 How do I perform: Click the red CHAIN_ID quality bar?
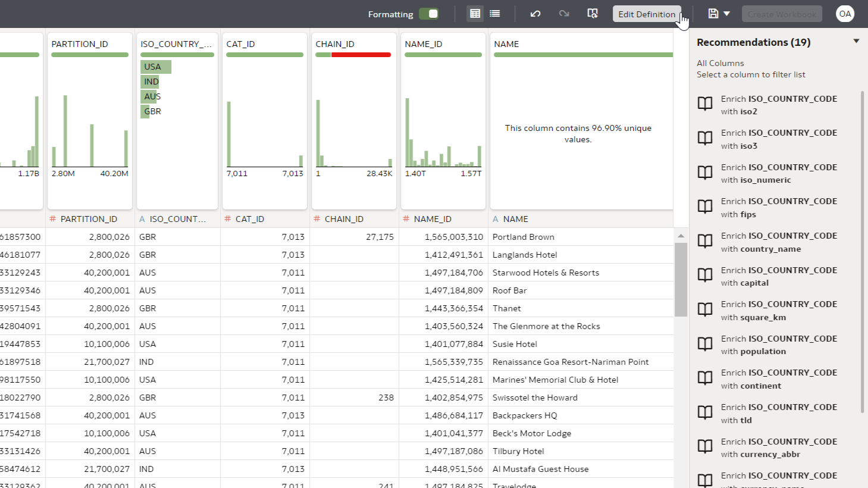click(361, 55)
